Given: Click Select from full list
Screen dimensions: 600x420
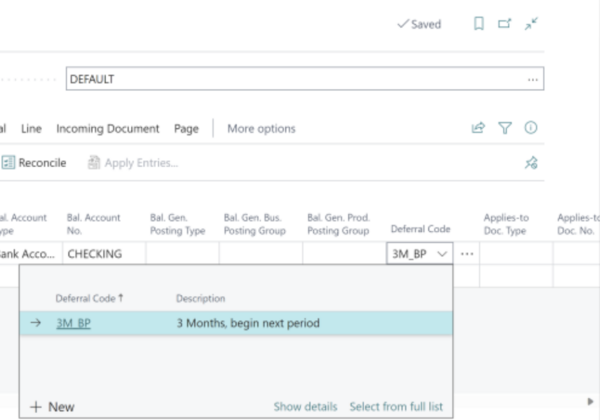Looking at the screenshot, I should click(396, 407).
